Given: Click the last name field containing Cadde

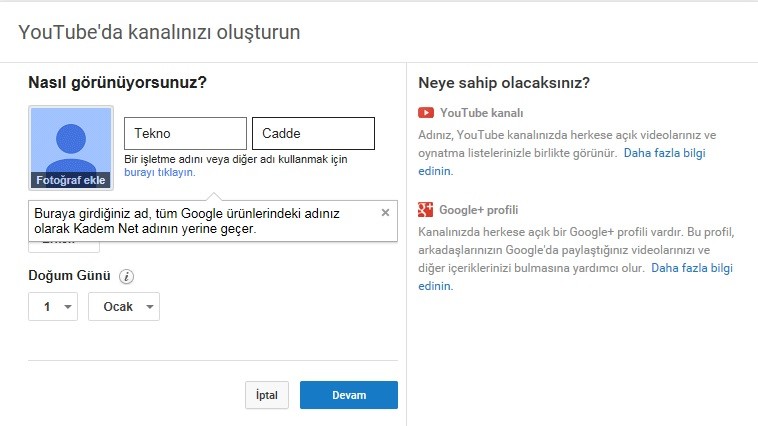Looking at the screenshot, I should [x=313, y=133].
